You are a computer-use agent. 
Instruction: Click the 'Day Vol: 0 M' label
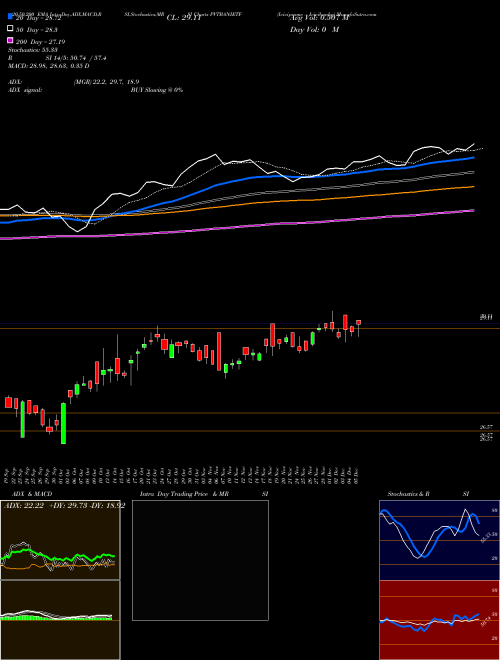coord(314,29)
